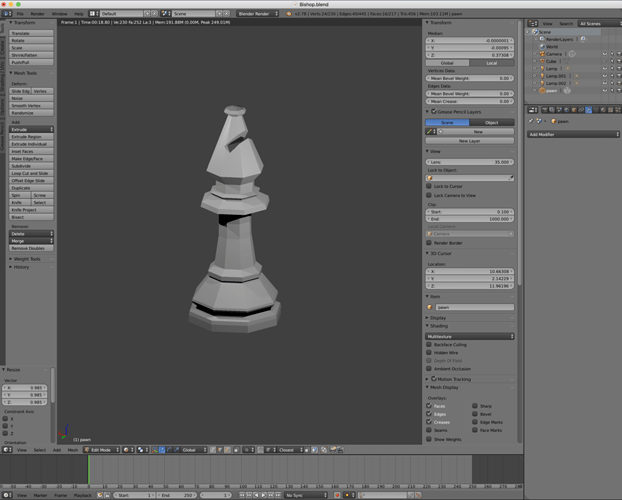Open the Window menu
The image size is (622, 500).
pos(60,13)
